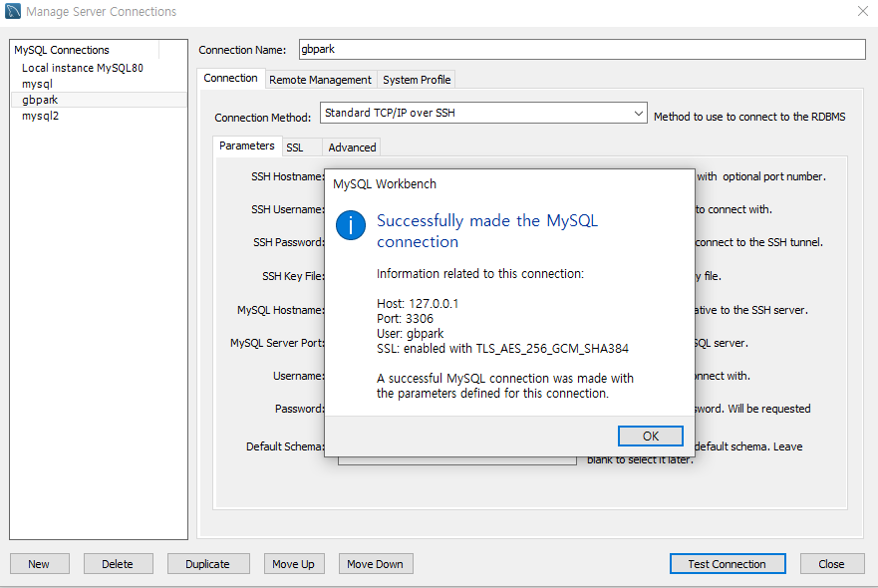This screenshot has height=588, width=878.
Task: Click 'Information related to this connection:' text
Action: coord(480,274)
